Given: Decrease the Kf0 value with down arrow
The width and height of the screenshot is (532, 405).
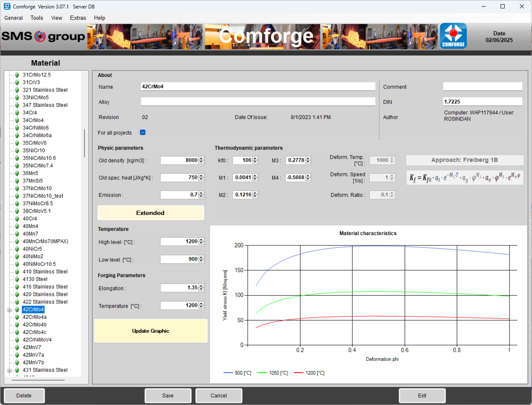Looking at the screenshot, I should [255, 162].
